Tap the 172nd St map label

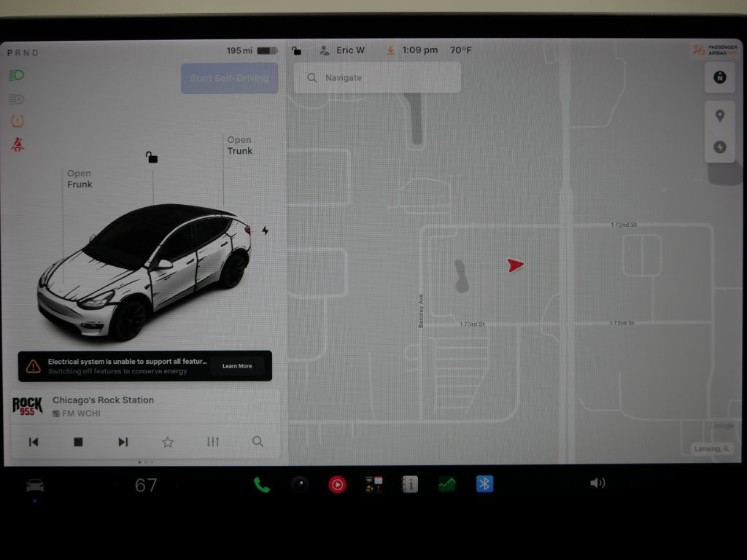pyautogui.click(x=624, y=225)
